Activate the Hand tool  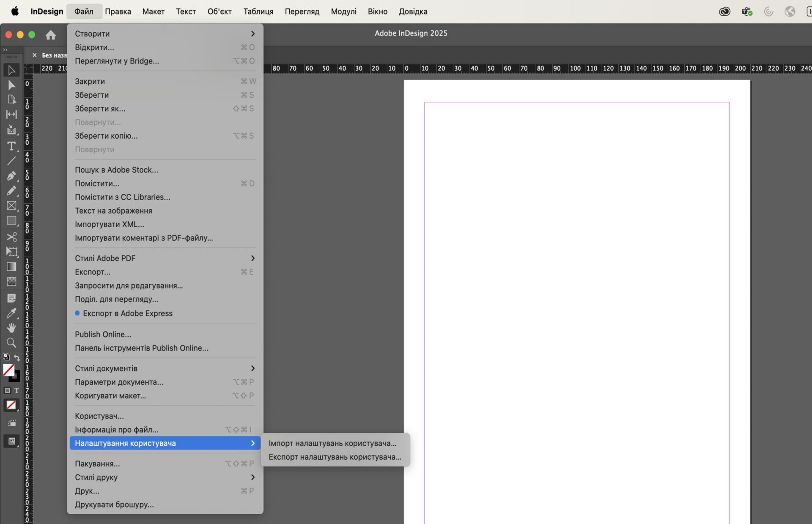pos(11,328)
